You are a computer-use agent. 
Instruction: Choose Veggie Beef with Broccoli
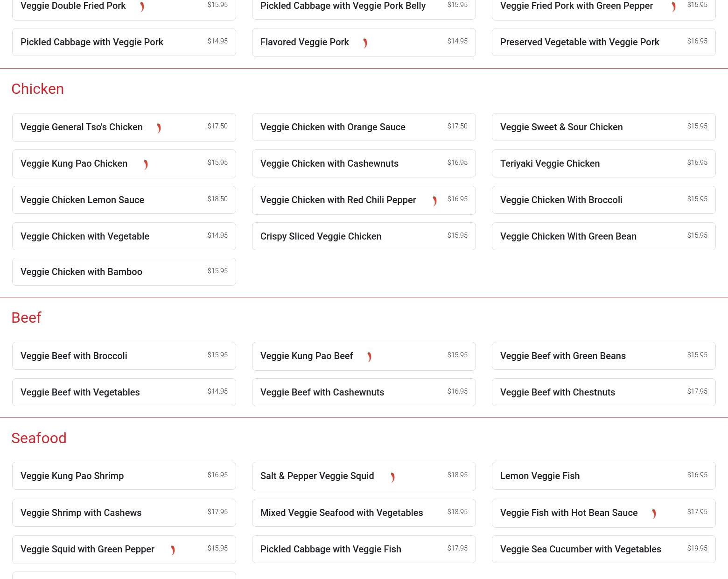[x=74, y=356]
